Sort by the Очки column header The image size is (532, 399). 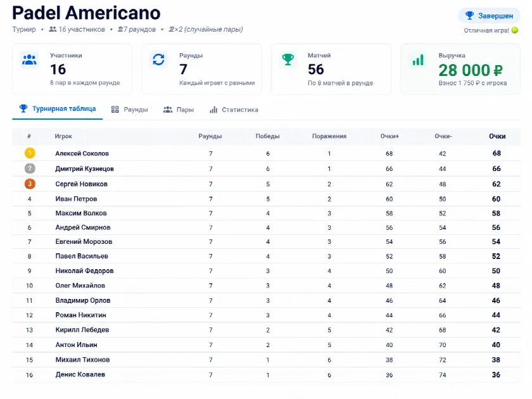497,136
